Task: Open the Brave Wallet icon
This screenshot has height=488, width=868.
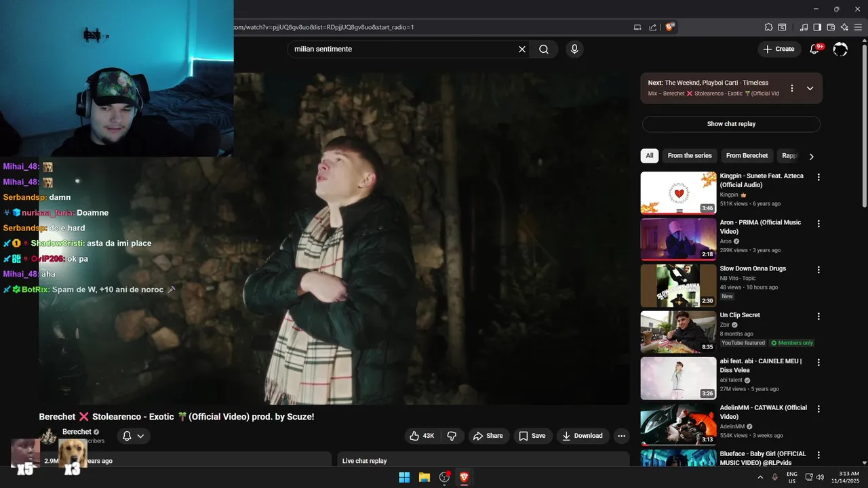Action: coord(831,27)
